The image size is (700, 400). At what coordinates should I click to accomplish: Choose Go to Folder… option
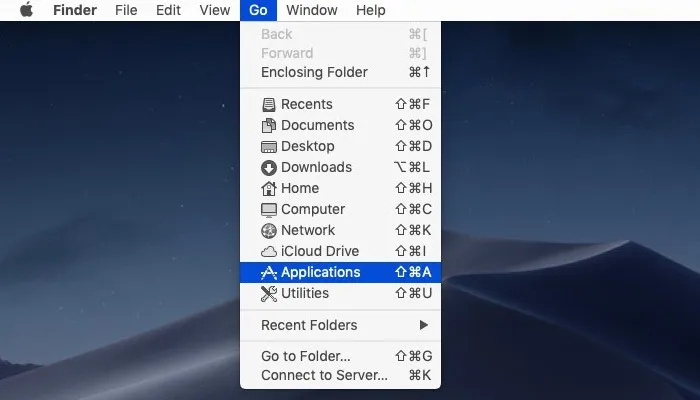[340, 356]
